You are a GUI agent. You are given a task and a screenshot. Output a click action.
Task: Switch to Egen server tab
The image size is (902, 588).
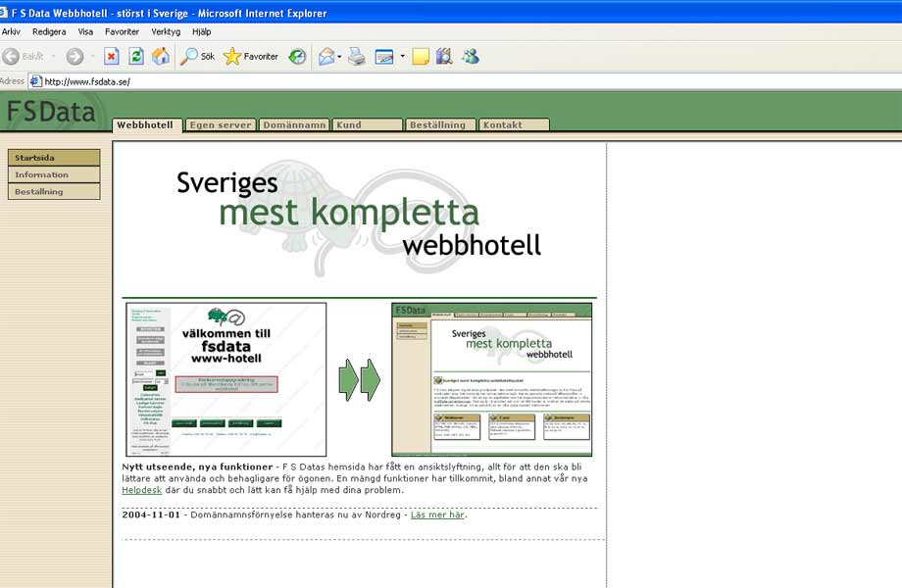[221, 124]
